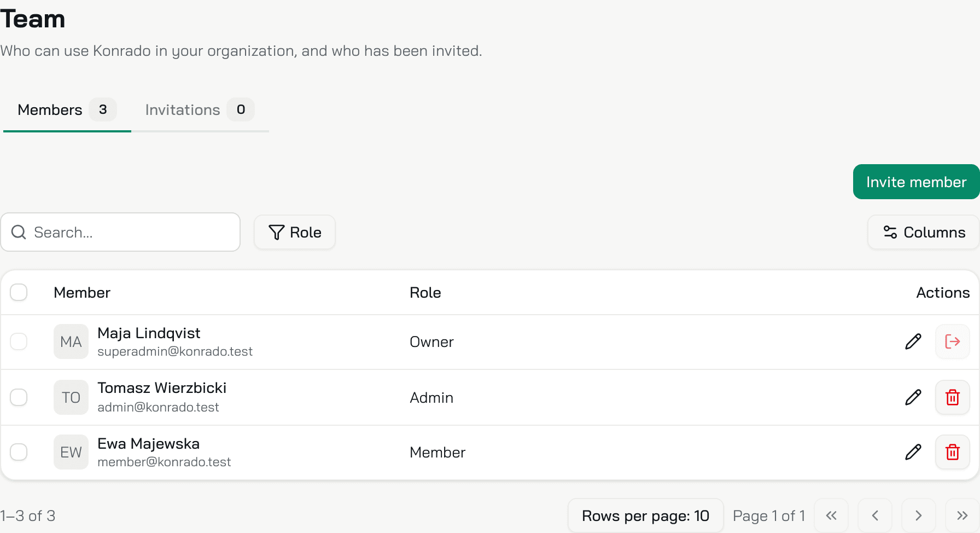This screenshot has width=980, height=533.
Task: Sort by the Member column header
Action: (82, 293)
